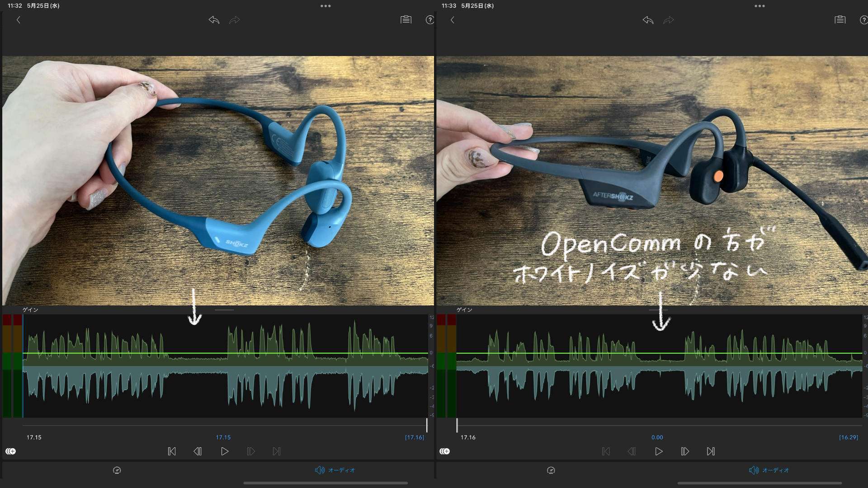Jump to clip start in left pane
Screen dimensions: 868x488
point(172,451)
